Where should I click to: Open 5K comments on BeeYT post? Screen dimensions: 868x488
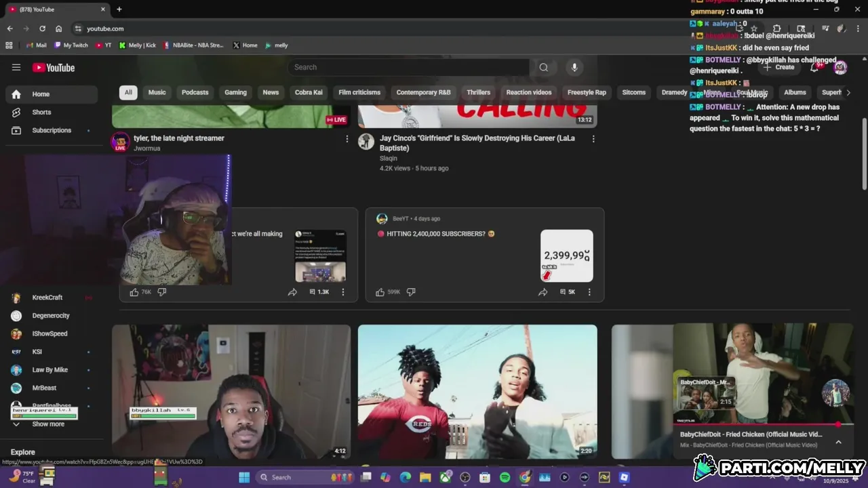pos(567,292)
